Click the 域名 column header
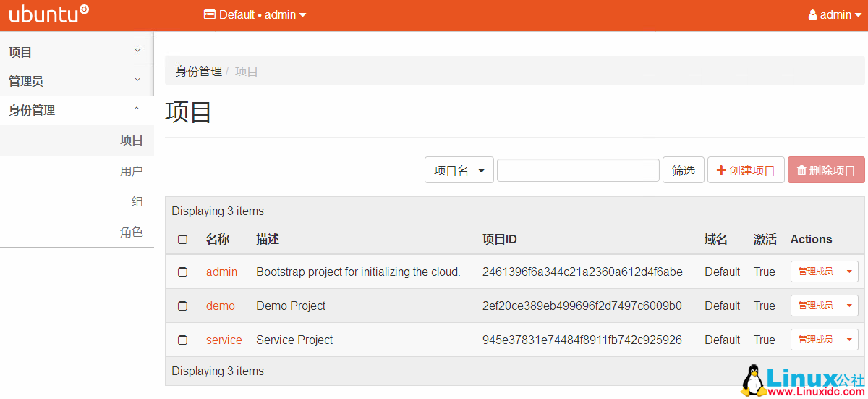Image resolution: width=868 pixels, height=399 pixels. click(716, 239)
